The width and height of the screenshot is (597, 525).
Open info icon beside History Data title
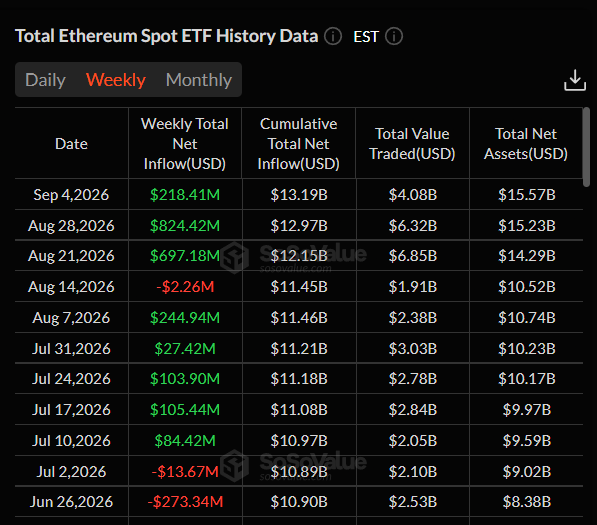coord(333,37)
